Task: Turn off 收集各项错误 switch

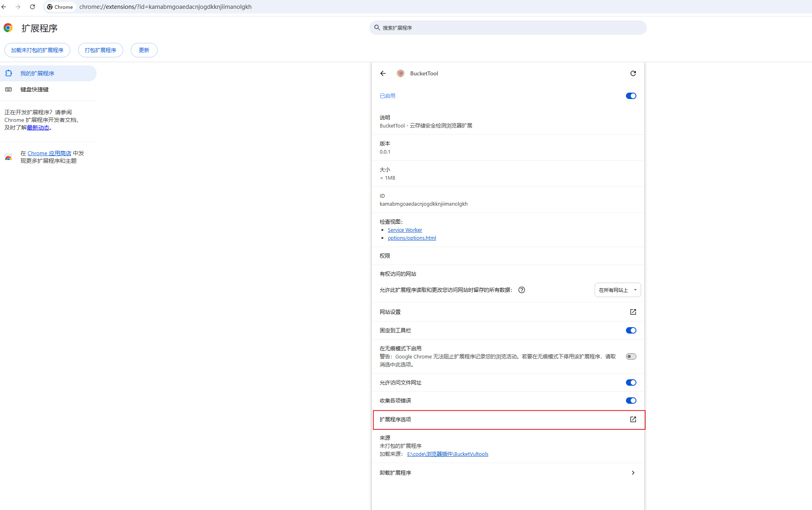Action: point(631,401)
